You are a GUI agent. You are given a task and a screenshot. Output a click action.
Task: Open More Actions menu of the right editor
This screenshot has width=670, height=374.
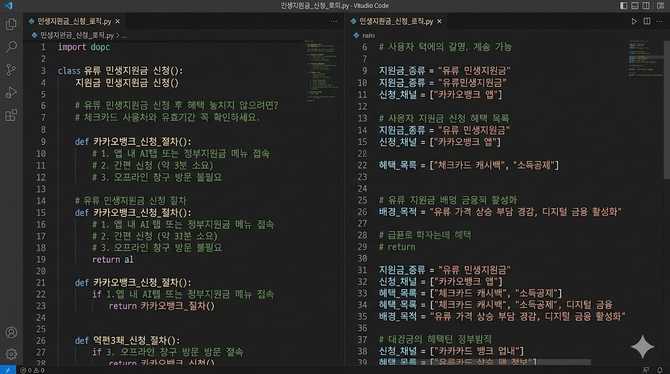click(x=661, y=21)
